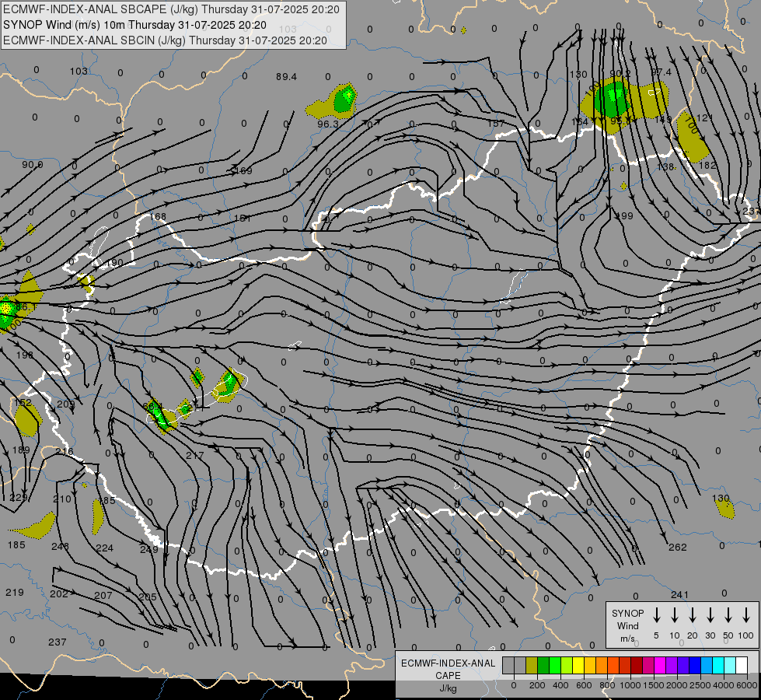Click the 1000 tick label on CAPE scale
Image resolution: width=761 pixels, height=700 pixels.
(630, 685)
